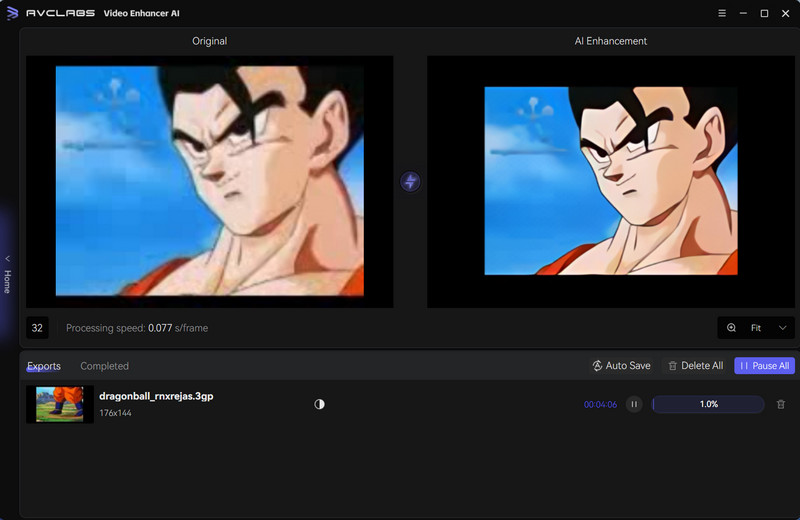800x520 pixels.
Task: Minimize the Video Enhancer AI window
Action: tap(743, 13)
